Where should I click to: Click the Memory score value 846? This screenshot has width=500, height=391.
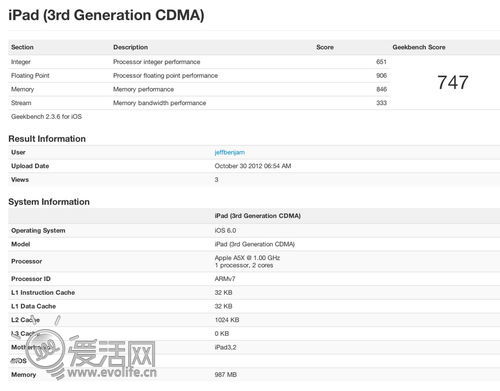click(381, 89)
